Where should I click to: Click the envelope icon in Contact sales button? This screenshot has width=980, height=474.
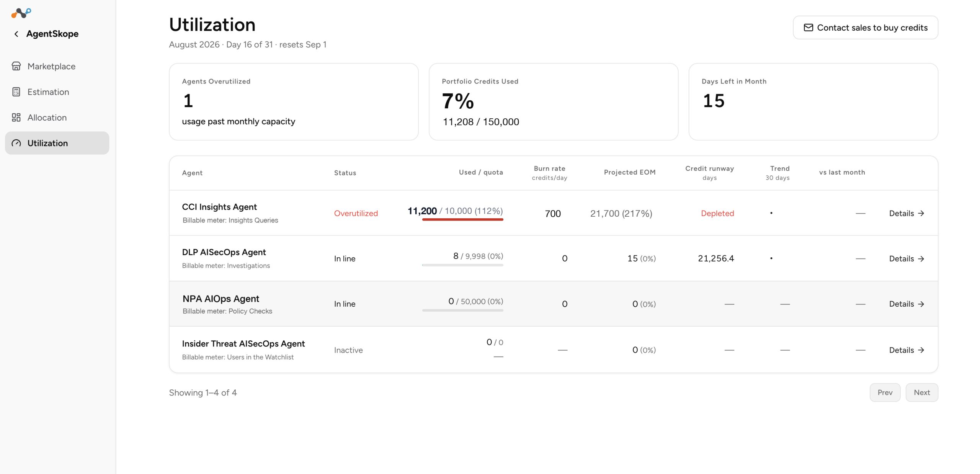pyautogui.click(x=808, y=28)
